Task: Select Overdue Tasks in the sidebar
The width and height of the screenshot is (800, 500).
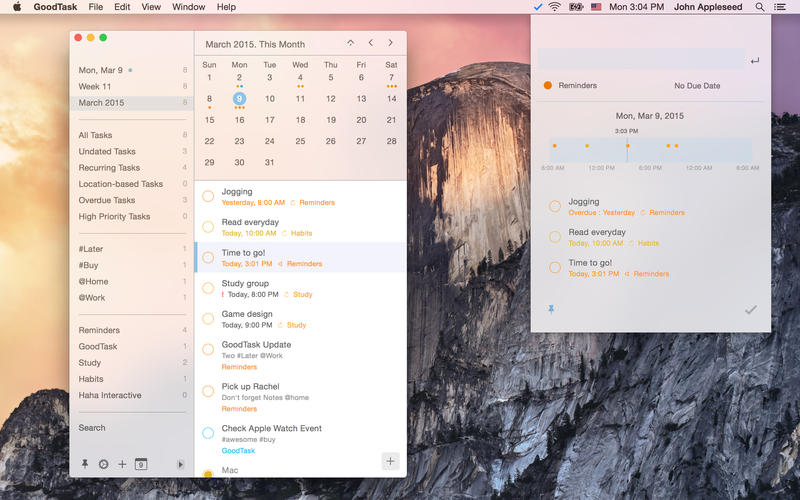Action: pyautogui.click(x=107, y=200)
